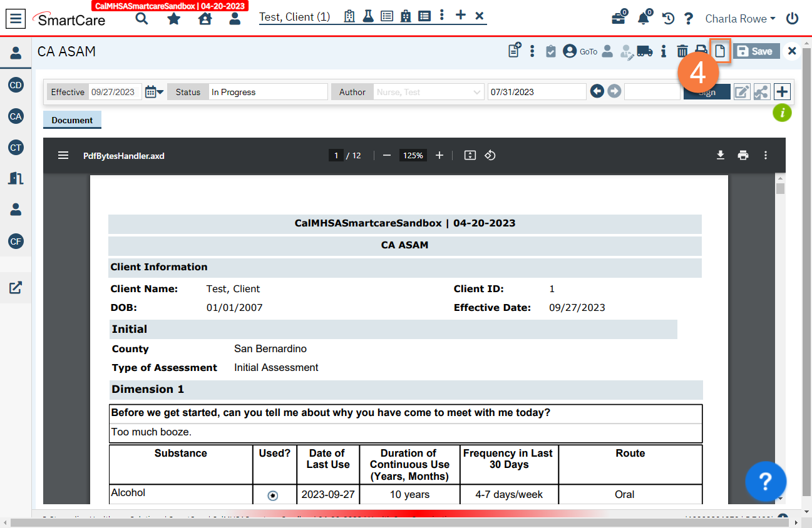
Task: Select the Alcohol Used radio button
Action: click(273, 495)
